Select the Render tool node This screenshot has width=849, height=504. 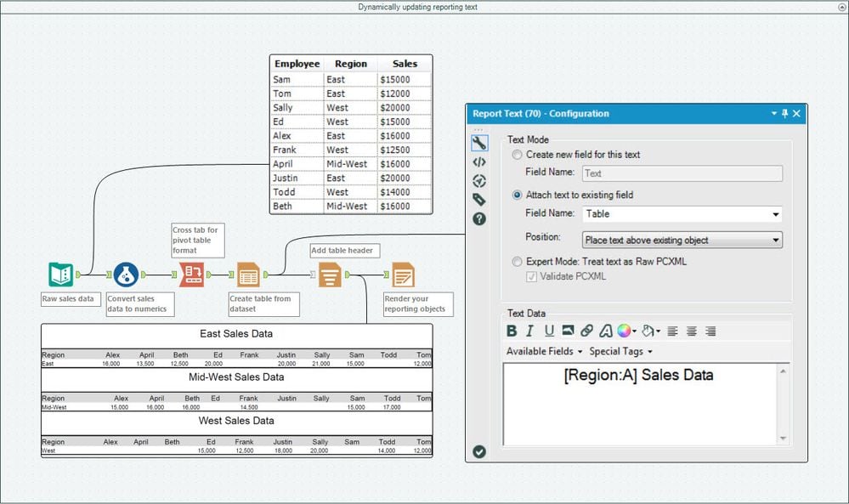pyautogui.click(x=404, y=275)
